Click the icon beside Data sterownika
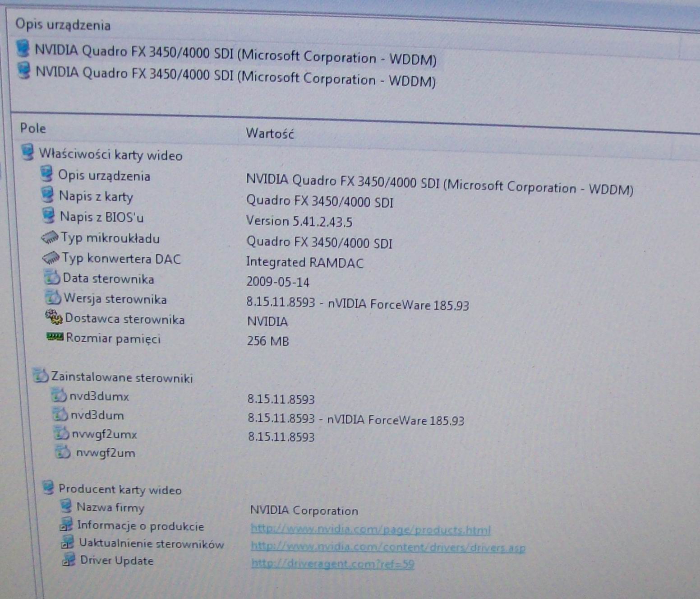Screen dimensions: 700x599 pos(52,278)
